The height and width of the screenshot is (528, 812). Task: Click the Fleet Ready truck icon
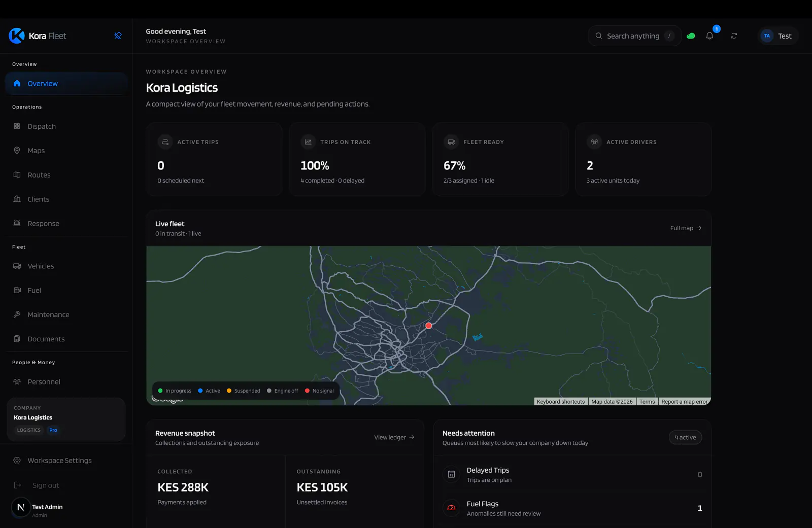tap(451, 142)
